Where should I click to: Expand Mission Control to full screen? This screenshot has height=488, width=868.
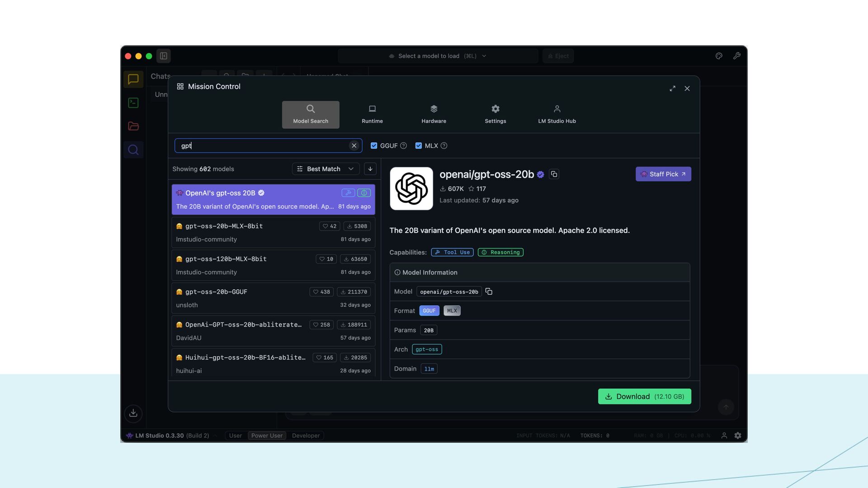click(x=673, y=89)
